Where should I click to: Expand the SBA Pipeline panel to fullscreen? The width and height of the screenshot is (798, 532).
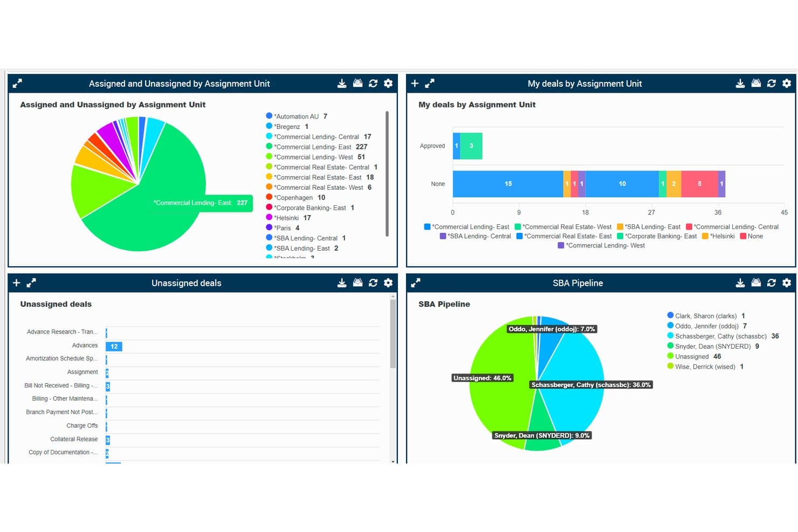tap(416, 283)
